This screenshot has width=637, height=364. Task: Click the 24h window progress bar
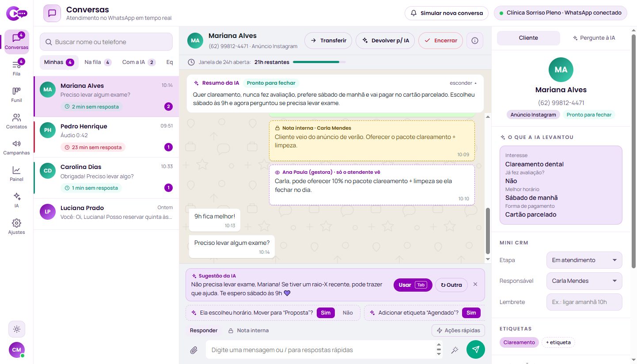point(319,62)
